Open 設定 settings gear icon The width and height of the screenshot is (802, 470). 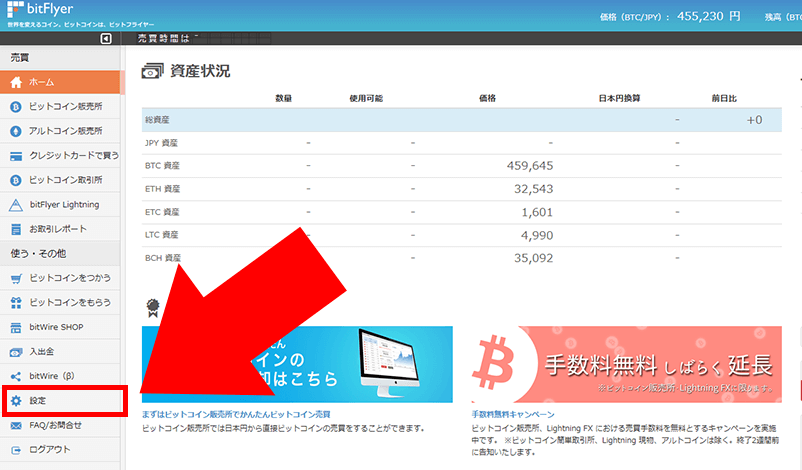[15, 401]
